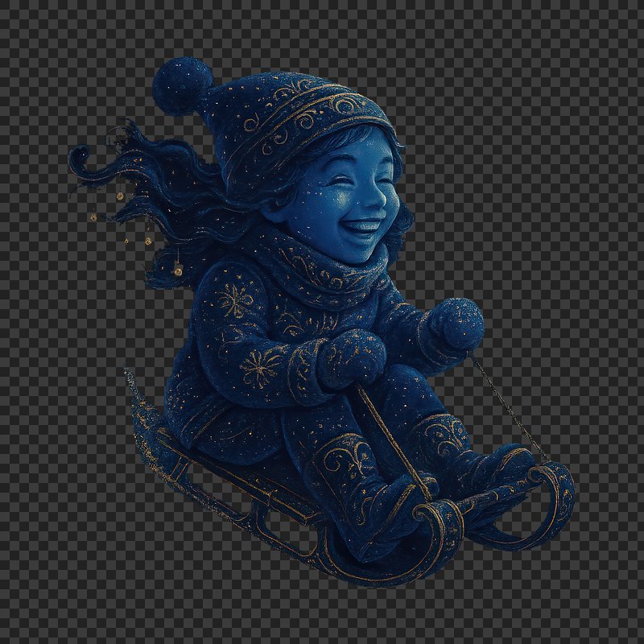Viewport: 644px width, 644px height.
Task: Click the right curled sled runner end
Action: [x=557, y=491]
